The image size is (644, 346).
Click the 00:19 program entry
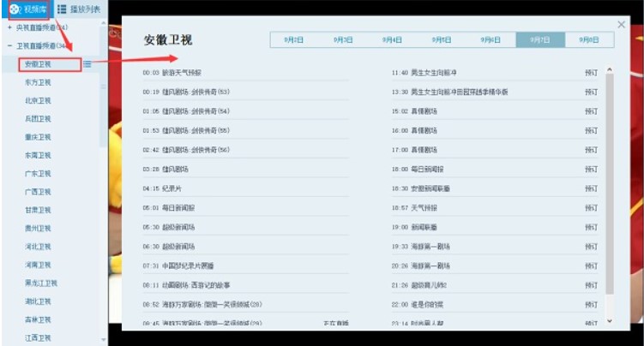pyautogui.click(x=186, y=92)
